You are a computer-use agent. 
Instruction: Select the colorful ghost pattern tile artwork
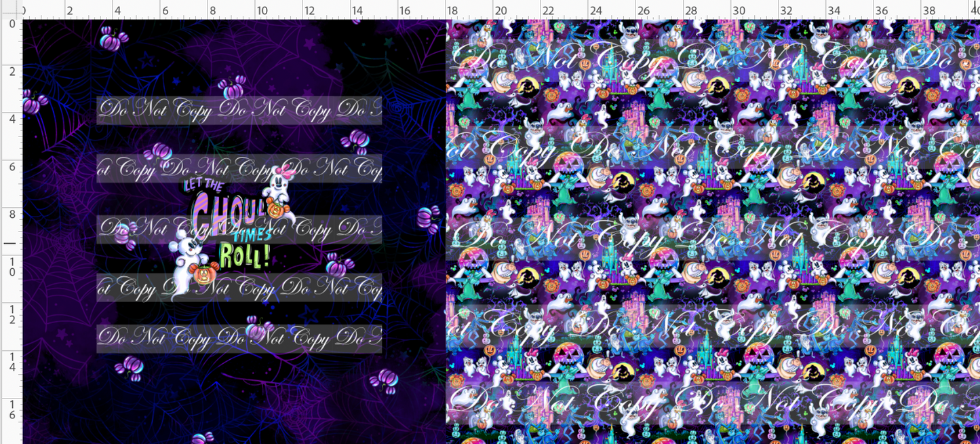(713, 231)
